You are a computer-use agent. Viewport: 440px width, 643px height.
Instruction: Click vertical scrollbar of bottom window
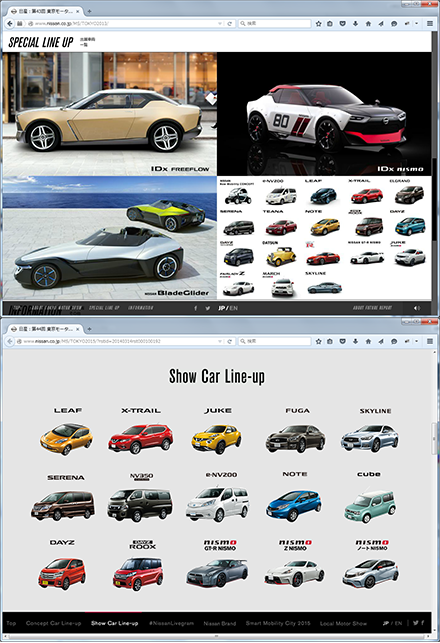[435, 439]
